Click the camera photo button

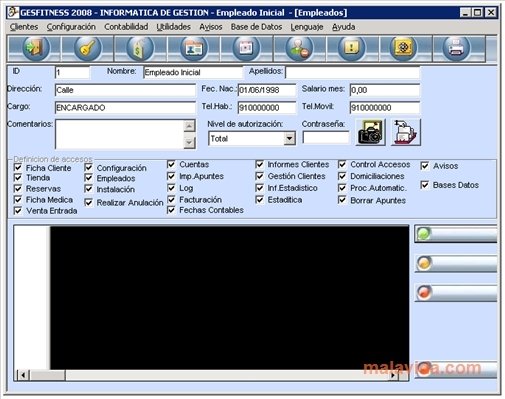[370, 132]
